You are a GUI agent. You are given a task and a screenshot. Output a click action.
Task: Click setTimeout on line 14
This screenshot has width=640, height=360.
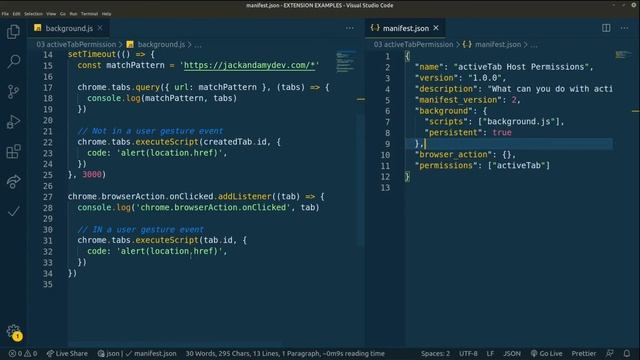click(x=92, y=54)
